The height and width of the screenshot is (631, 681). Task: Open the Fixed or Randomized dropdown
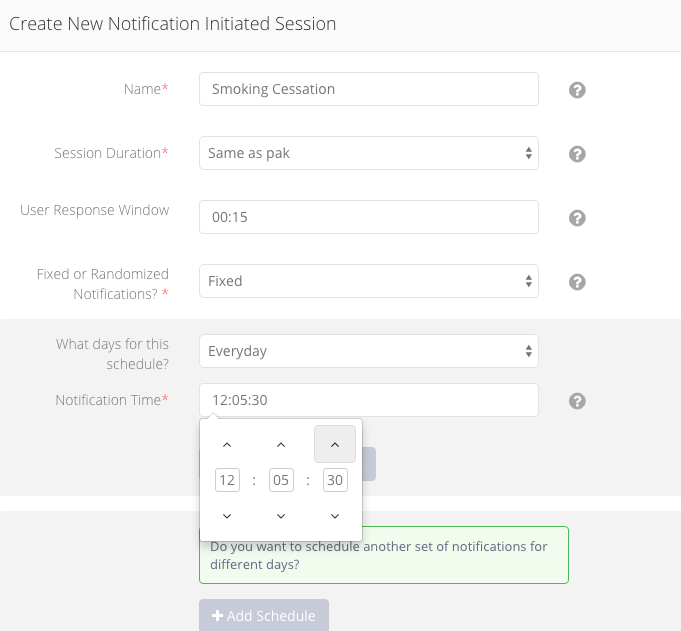pos(369,281)
